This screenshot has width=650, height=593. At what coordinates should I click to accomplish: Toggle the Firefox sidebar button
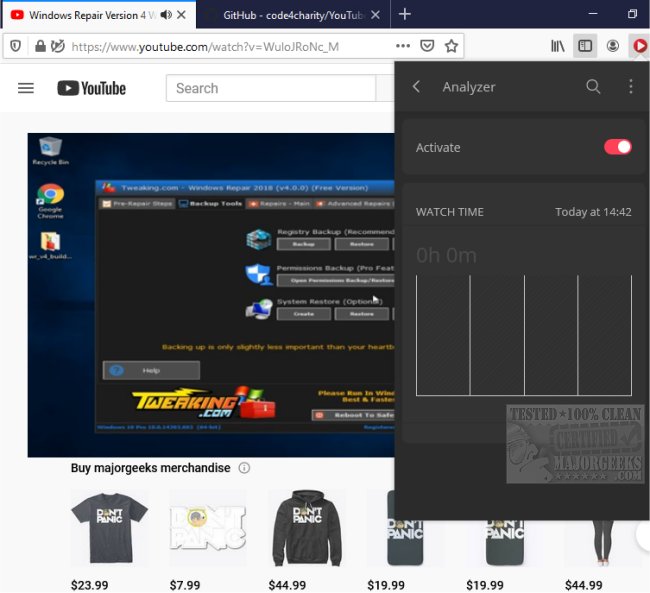pos(585,46)
